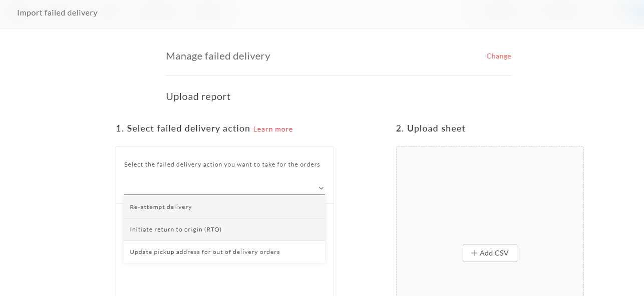Click the '(RTO)' text in the options
This screenshot has width=644, height=296.
coord(213,229)
